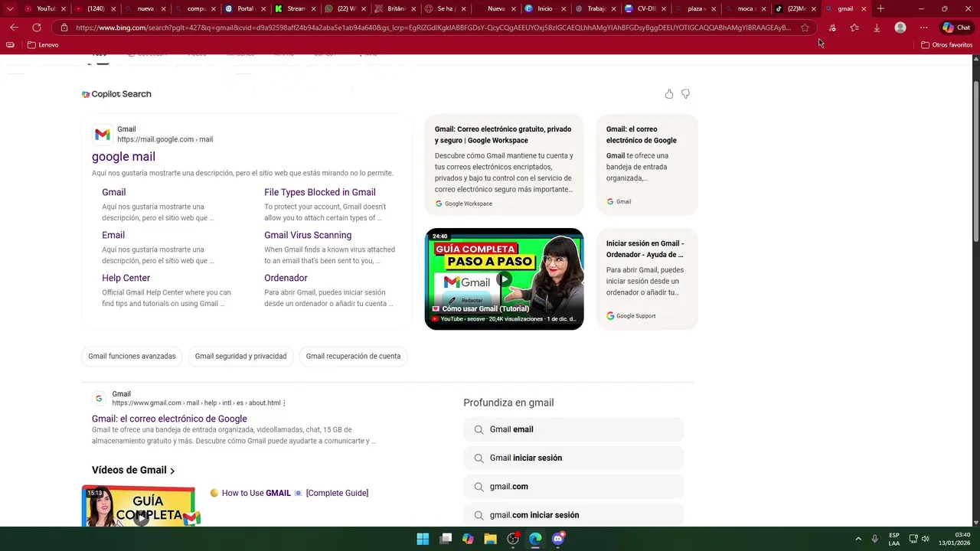Open Iniciar sesión en Gmail support card
Image resolution: width=980 pixels, height=551 pixels.
[x=647, y=279]
